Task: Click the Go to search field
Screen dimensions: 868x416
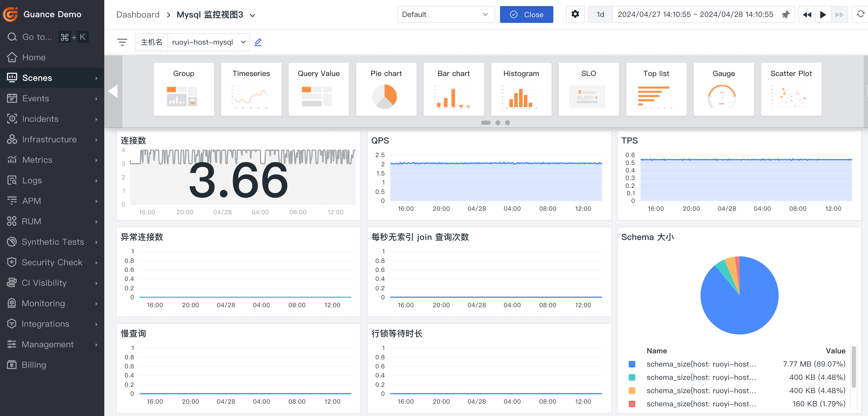Action: pyautogui.click(x=37, y=37)
